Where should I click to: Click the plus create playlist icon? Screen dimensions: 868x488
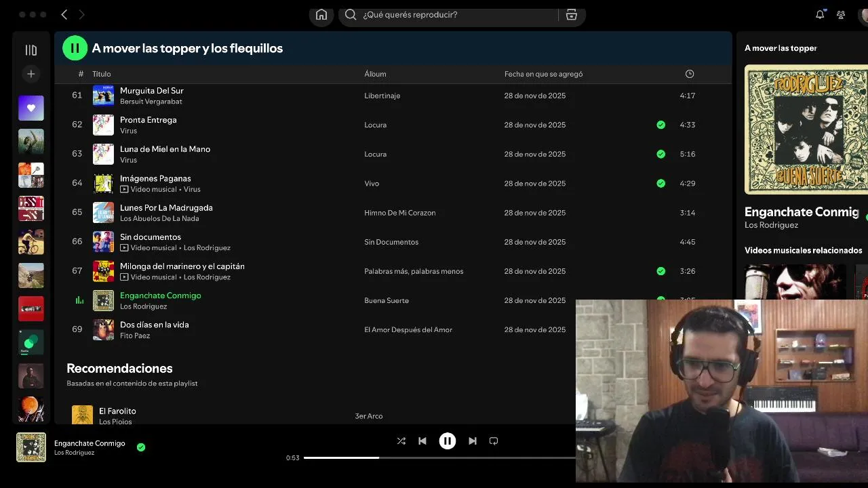[31, 74]
